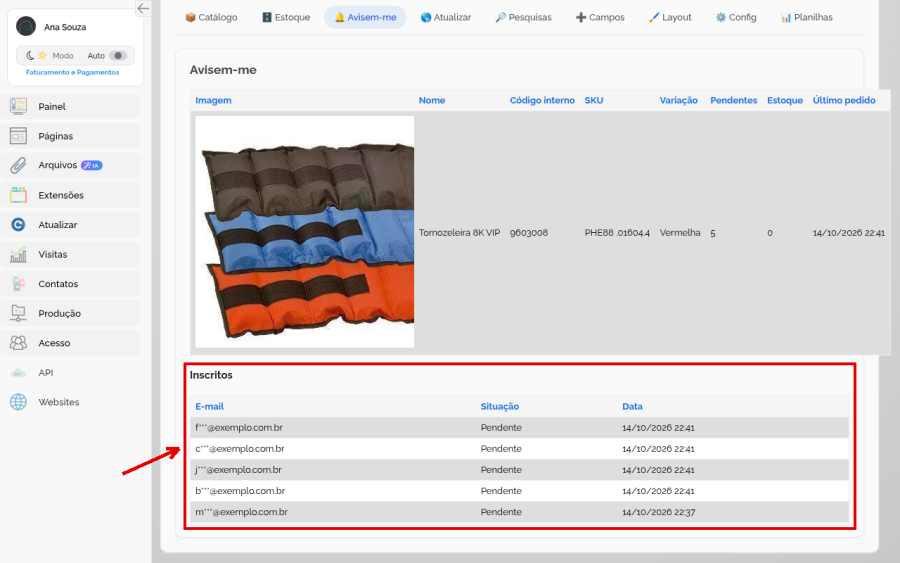This screenshot has height=563, width=900.
Task: Switch to the Config tab
Action: (736, 17)
